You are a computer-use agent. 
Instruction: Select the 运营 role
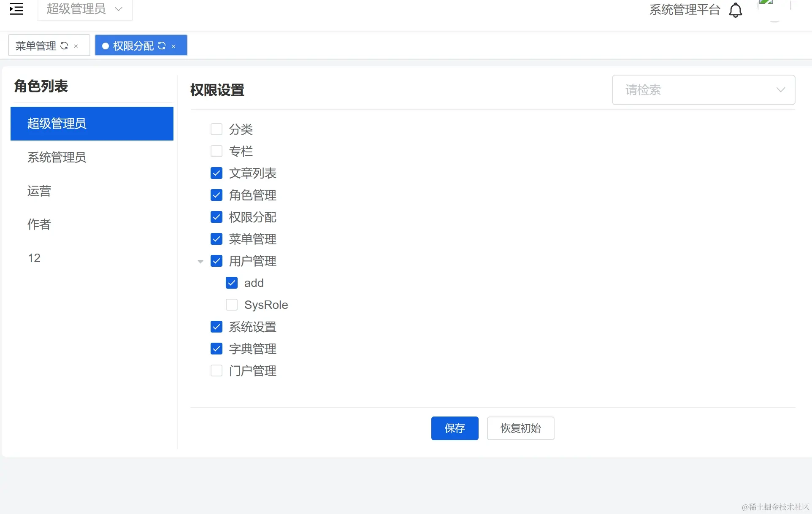(39, 191)
